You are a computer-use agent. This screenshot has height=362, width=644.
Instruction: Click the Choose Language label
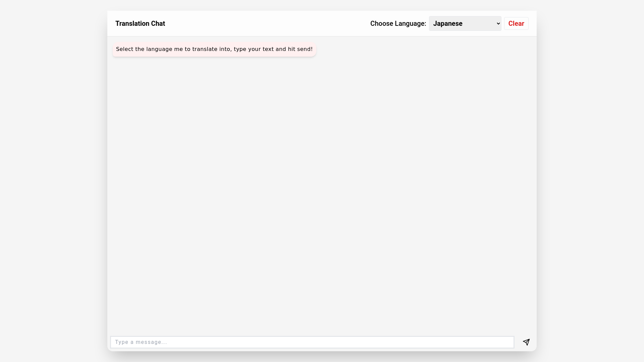[398, 23]
